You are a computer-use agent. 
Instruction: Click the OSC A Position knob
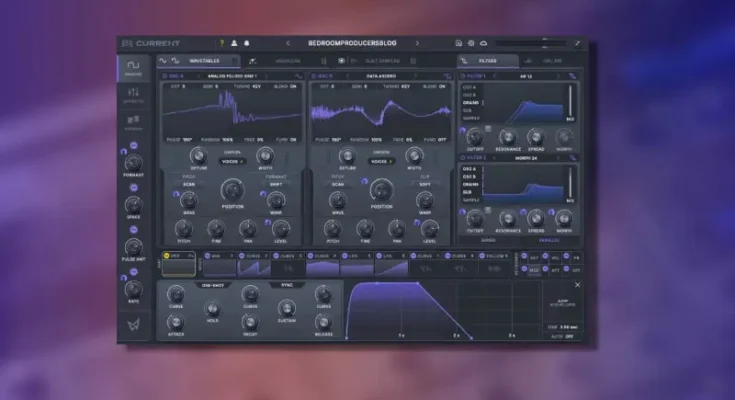pyautogui.click(x=232, y=190)
